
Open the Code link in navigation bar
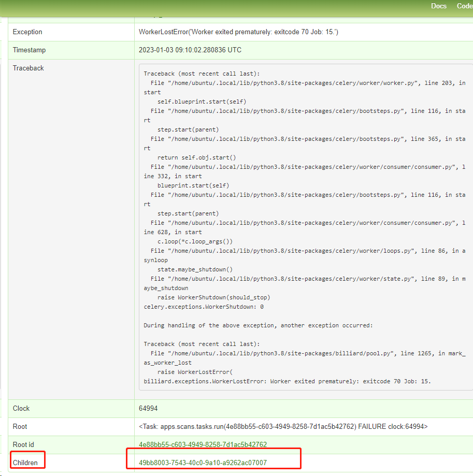tap(465, 6)
